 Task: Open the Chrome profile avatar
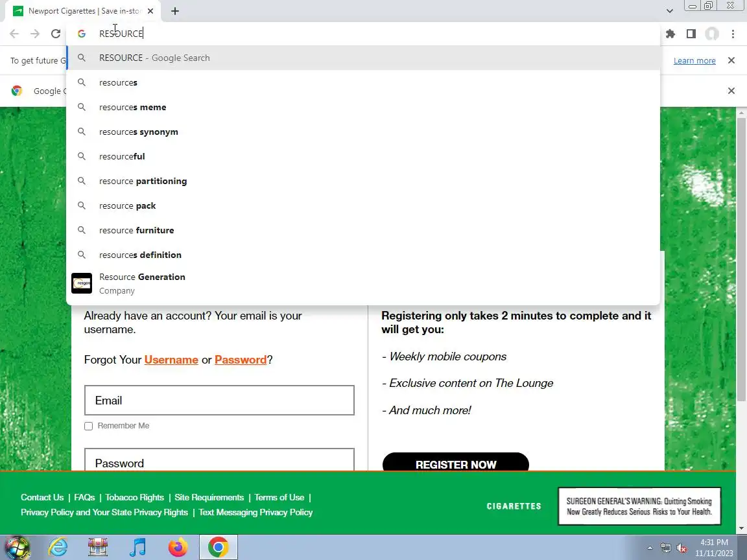click(x=712, y=34)
